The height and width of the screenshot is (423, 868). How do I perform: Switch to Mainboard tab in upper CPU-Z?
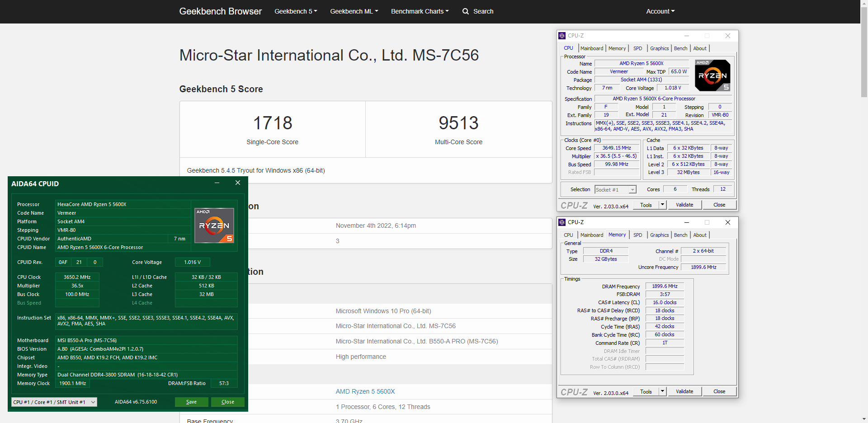(592, 48)
